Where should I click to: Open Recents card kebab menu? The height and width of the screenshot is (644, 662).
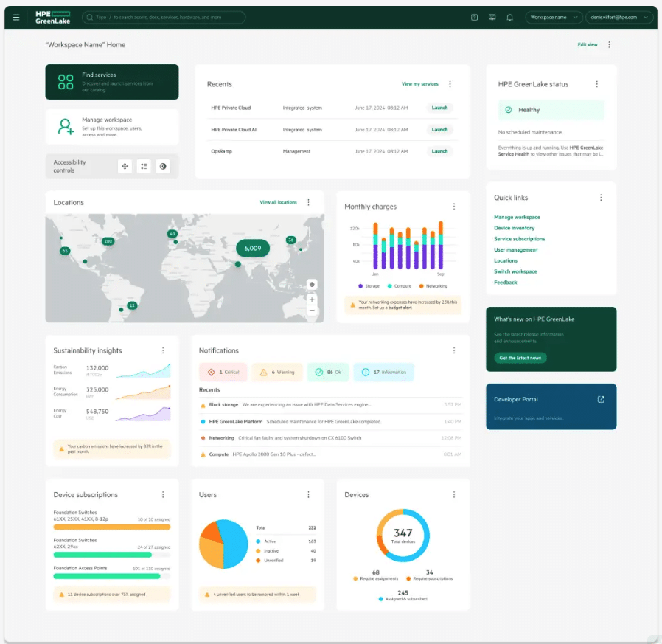tap(450, 84)
